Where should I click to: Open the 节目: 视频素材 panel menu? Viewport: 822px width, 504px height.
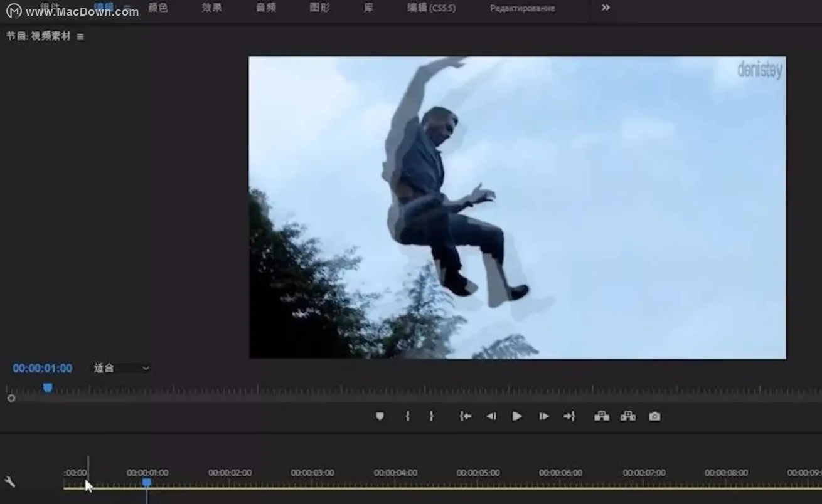[x=80, y=37]
